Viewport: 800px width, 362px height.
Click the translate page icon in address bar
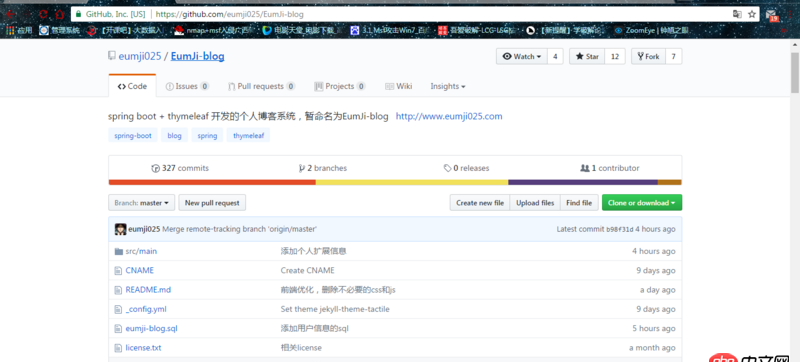pos(737,14)
